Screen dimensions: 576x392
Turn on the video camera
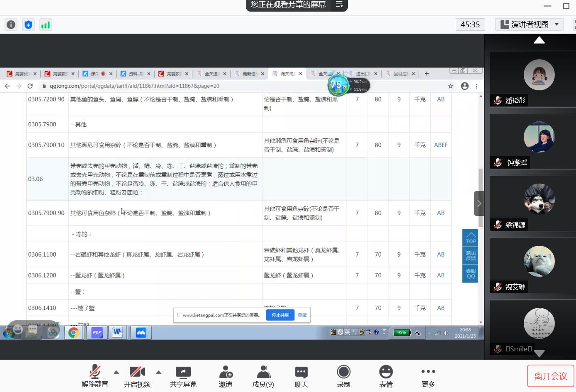pos(137,376)
